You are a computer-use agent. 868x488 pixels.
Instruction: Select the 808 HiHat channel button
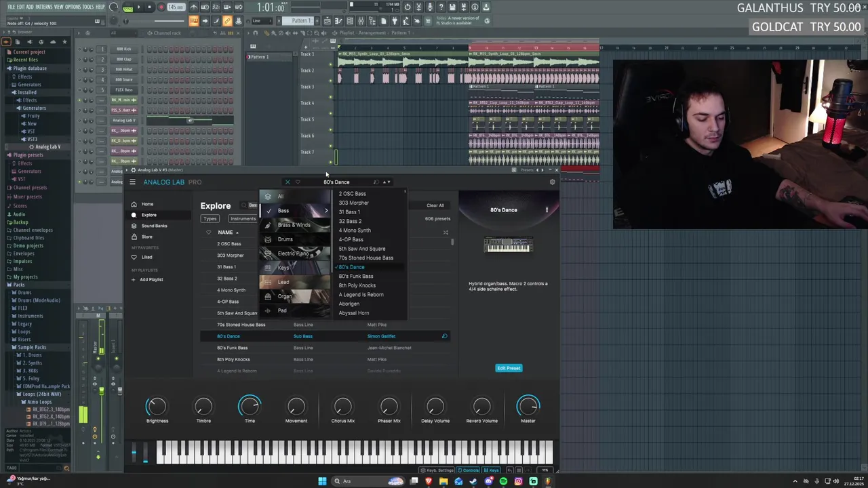pos(124,69)
